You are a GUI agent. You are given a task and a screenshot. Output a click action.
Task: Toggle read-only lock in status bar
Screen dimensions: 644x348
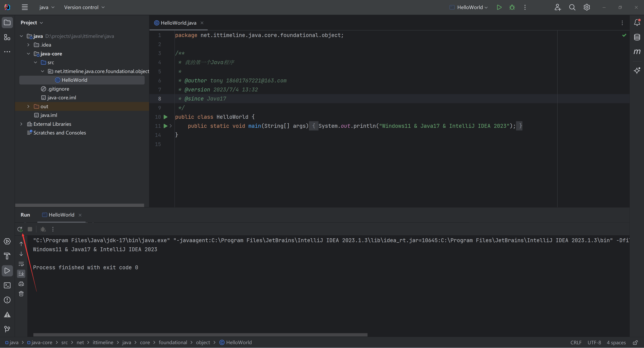635,342
